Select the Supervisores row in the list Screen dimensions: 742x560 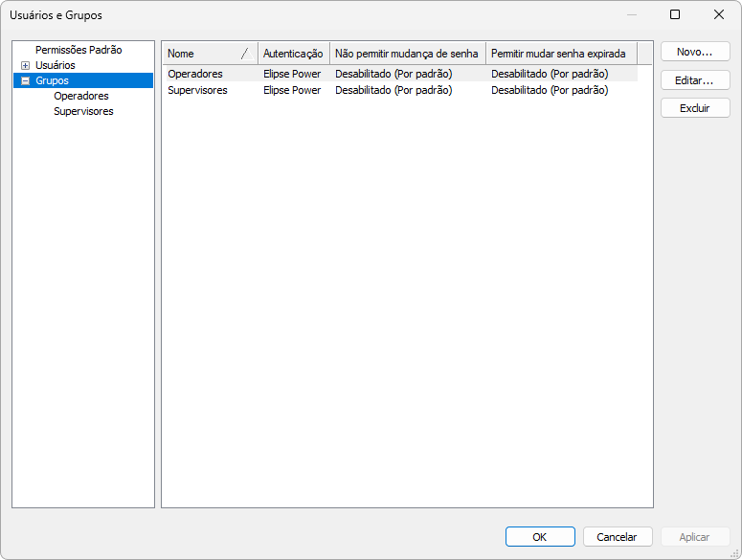(198, 91)
